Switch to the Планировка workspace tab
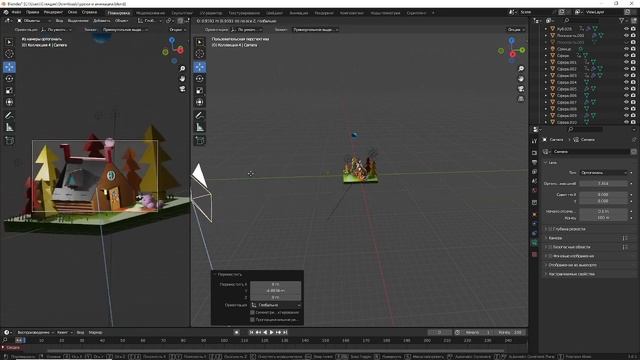 click(118, 13)
